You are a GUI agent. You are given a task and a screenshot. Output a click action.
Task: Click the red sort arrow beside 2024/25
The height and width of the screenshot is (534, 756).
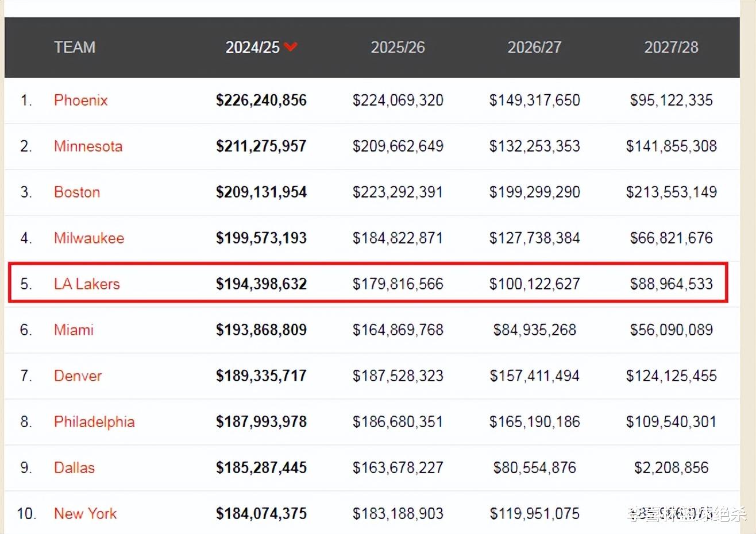coord(291,47)
